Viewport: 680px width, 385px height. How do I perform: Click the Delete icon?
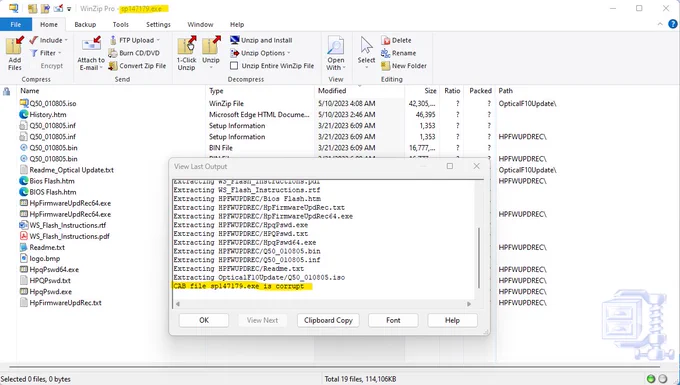(386, 40)
